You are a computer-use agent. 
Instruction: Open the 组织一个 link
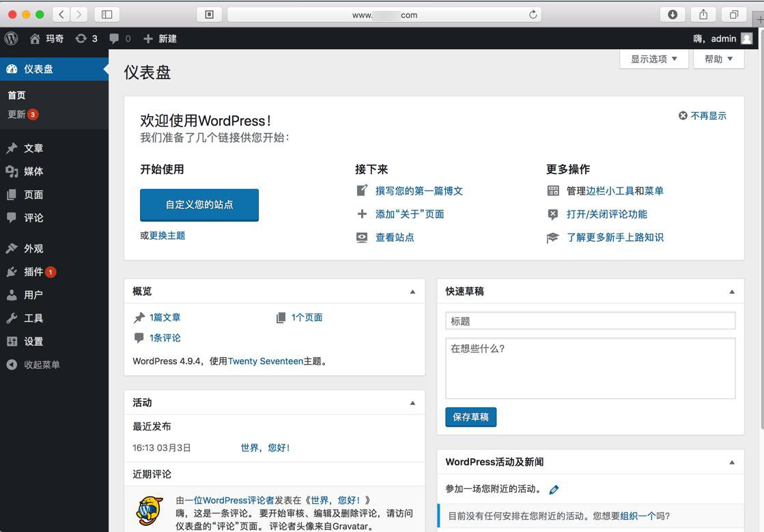tap(638, 516)
